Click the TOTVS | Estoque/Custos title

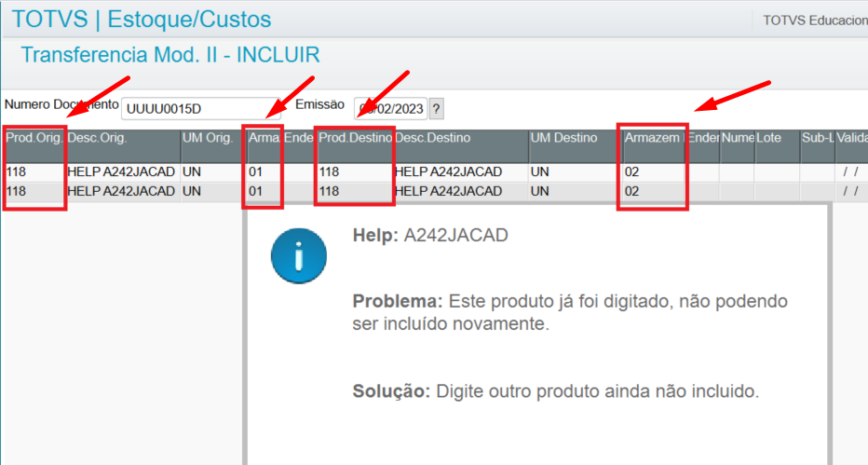tap(142, 20)
